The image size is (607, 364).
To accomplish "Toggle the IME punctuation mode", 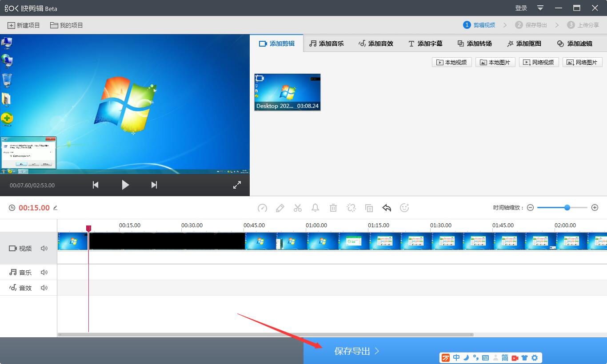I will click(475, 358).
